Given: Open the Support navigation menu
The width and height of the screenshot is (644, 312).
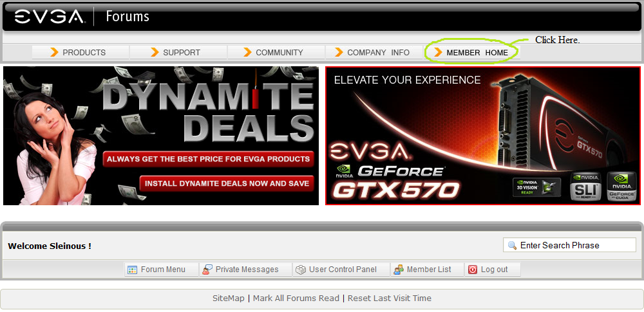Looking at the screenshot, I should coord(181,52).
